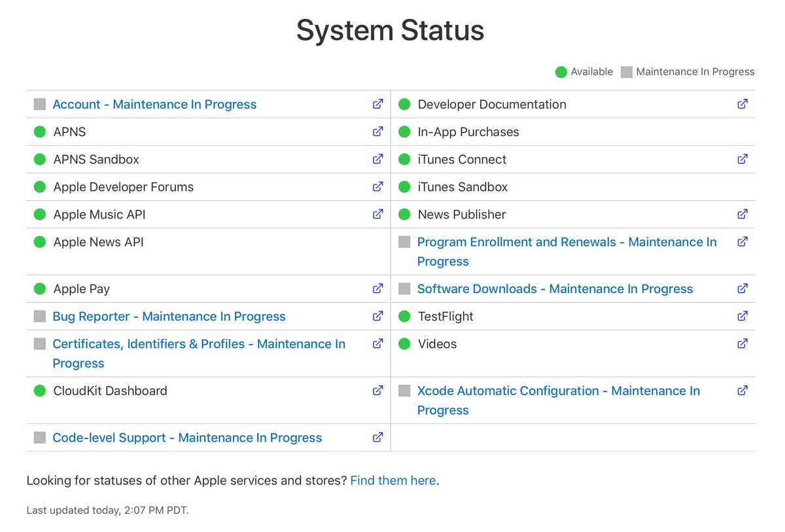Open external link icon for APNS row
Viewport: 785px width, 532px height.
378,132
